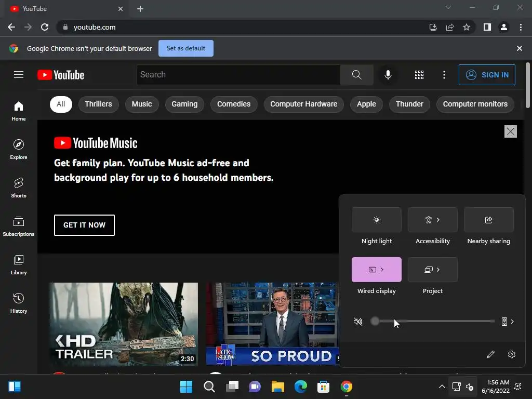This screenshot has width=532, height=399.
Task: Open Explore in the YouTube sidebar
Action: click(x=19, y=149)
